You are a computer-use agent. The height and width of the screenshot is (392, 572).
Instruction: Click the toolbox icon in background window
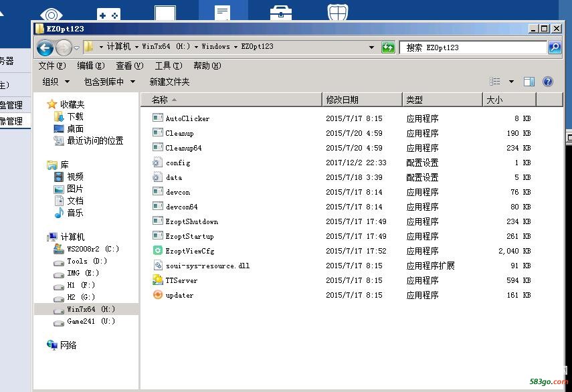[280, 13]
